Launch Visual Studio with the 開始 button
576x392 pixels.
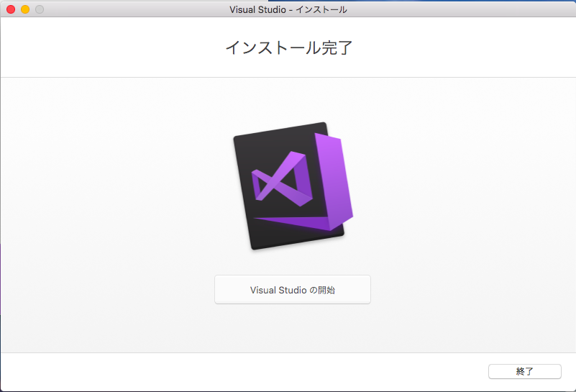(293, 289)
